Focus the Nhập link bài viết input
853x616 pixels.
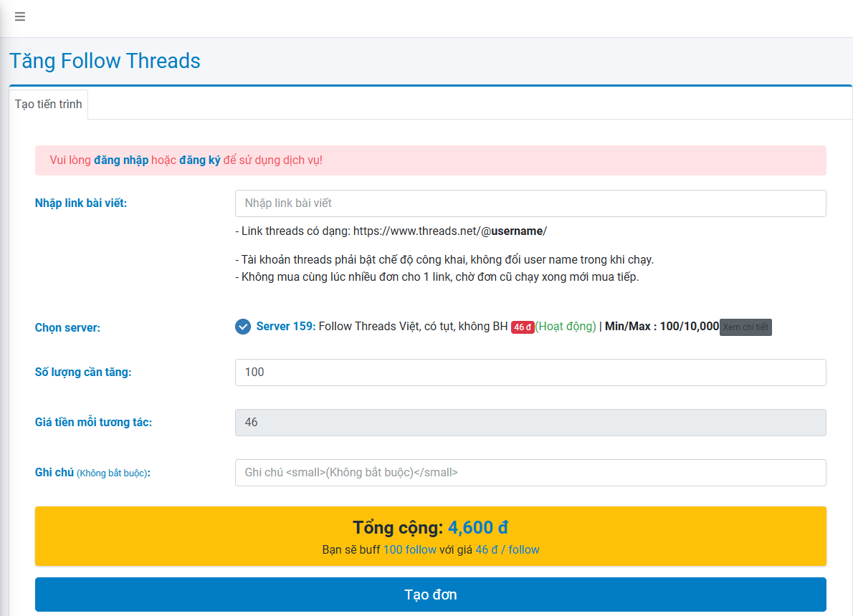click(530, 203)
